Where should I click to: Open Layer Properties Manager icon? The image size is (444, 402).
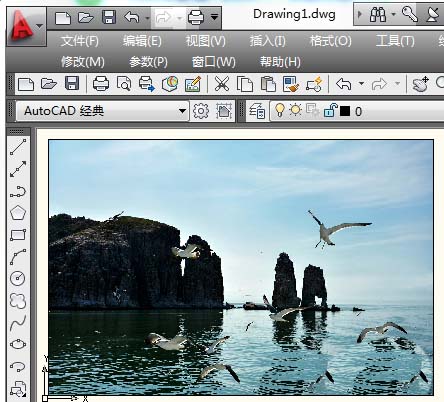coord(257,111)
